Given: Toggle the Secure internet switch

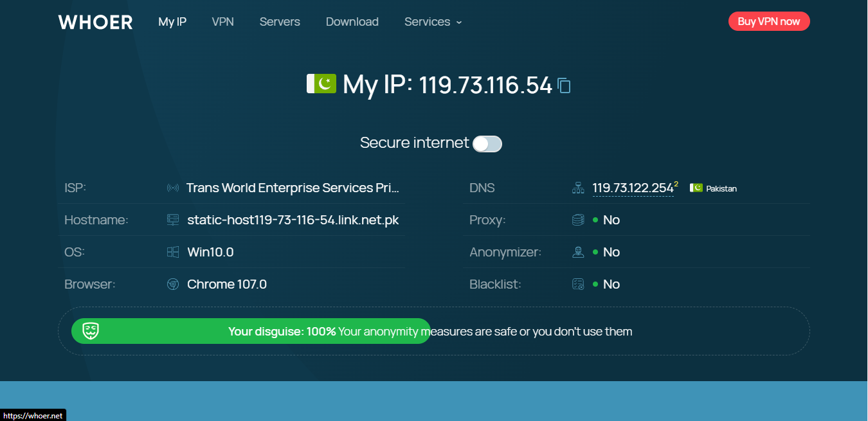Looking at the screenshot, I should tap(487, 144).
